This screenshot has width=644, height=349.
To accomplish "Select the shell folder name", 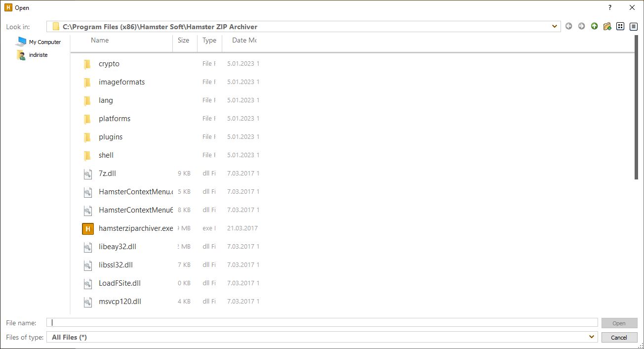I will click(x=106, y=155).
